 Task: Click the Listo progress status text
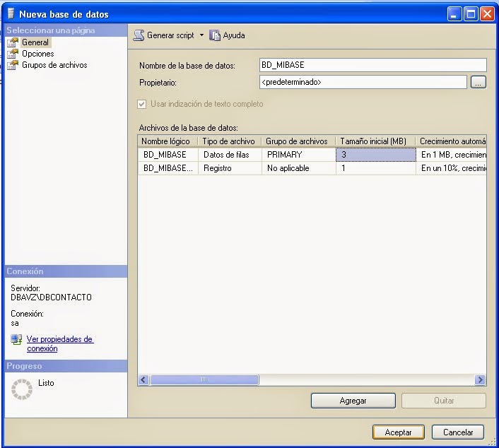pos(46,383)
